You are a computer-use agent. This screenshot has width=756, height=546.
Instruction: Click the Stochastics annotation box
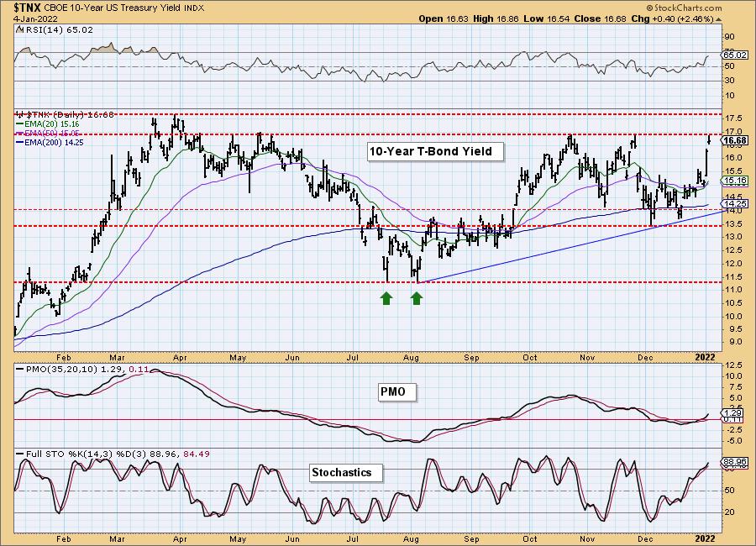(x=345, y=472)
